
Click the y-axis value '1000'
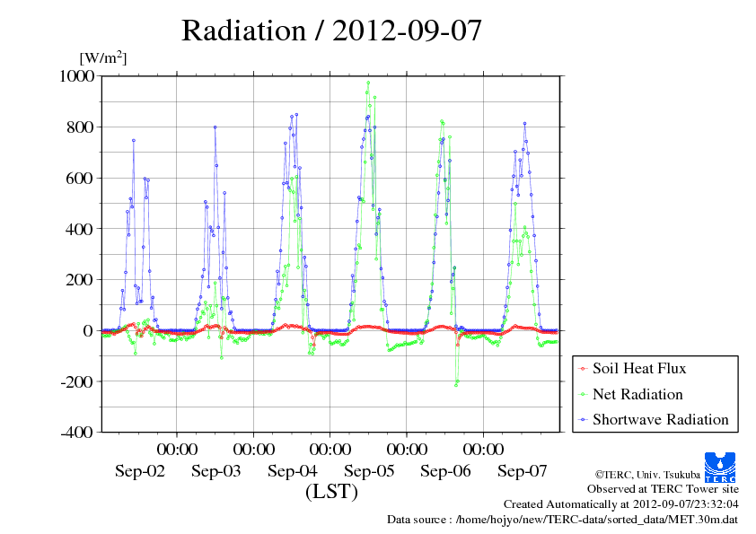click(x=76, y=75)
